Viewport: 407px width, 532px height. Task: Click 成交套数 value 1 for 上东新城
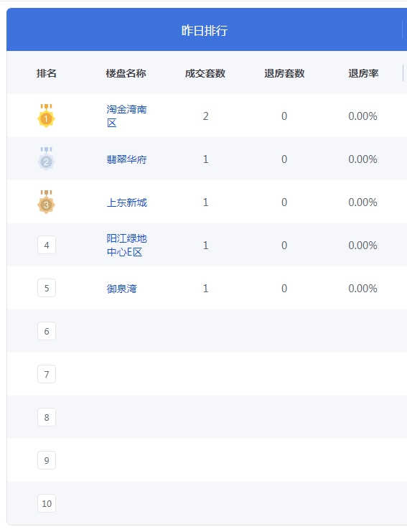[205, 202]
